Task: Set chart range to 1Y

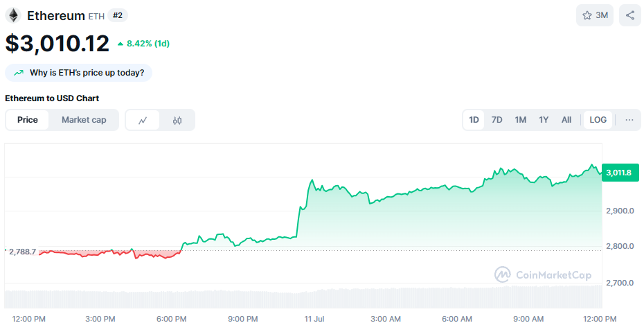Action: 544,120
